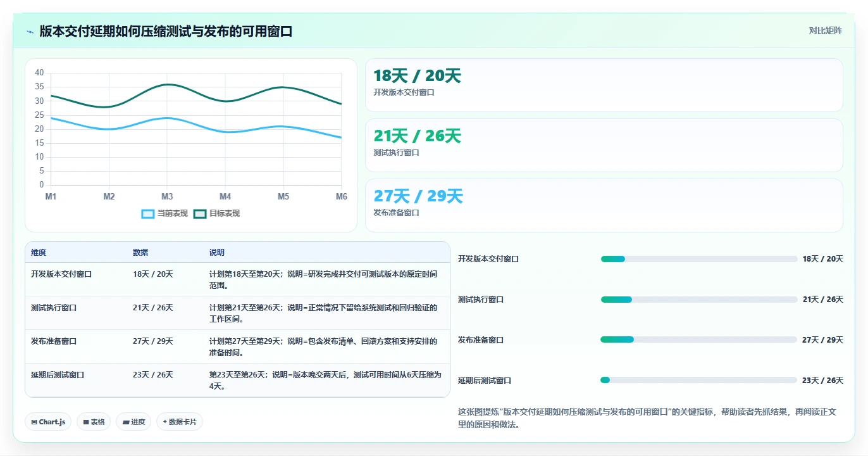Toggle the 目标表现 legend swatch
Image resolution: width=868 pixels, height=456 pixels.
coord(200,213)
